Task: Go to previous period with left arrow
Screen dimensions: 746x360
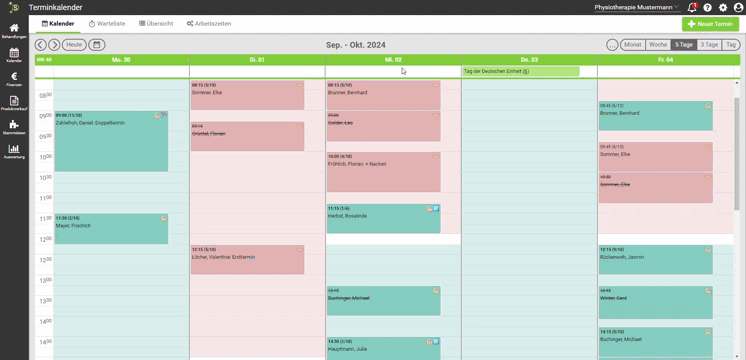Action: 41,45
